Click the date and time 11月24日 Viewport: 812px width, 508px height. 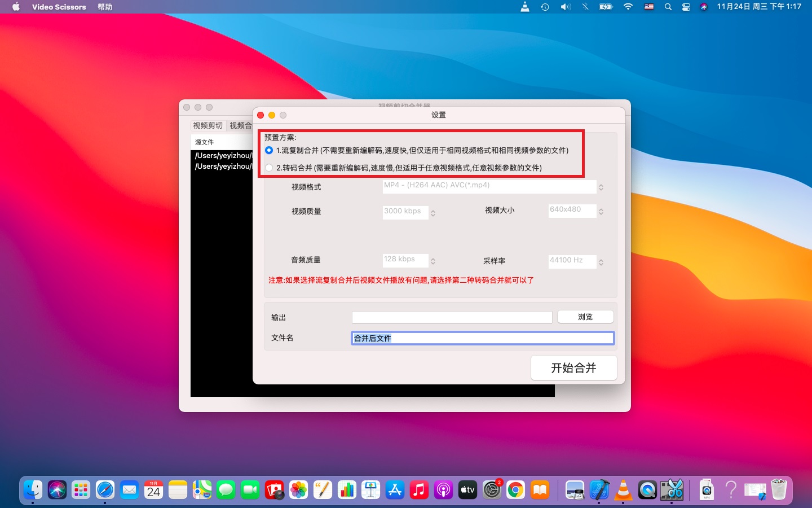pyautogui.click(x=759, y=7)
